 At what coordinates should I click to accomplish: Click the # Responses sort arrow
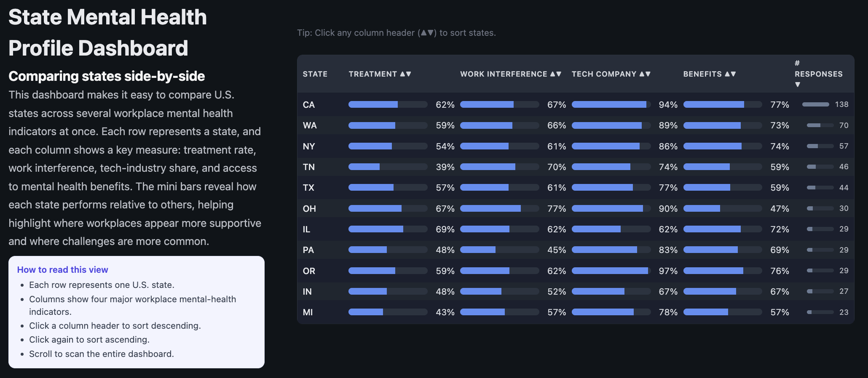pos(797,85)
